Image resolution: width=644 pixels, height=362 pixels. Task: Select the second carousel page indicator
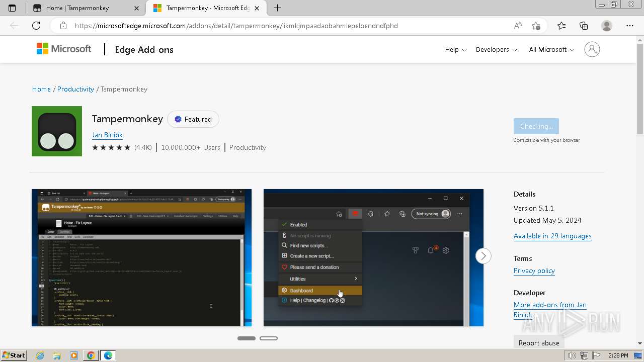tap(269, 338)
